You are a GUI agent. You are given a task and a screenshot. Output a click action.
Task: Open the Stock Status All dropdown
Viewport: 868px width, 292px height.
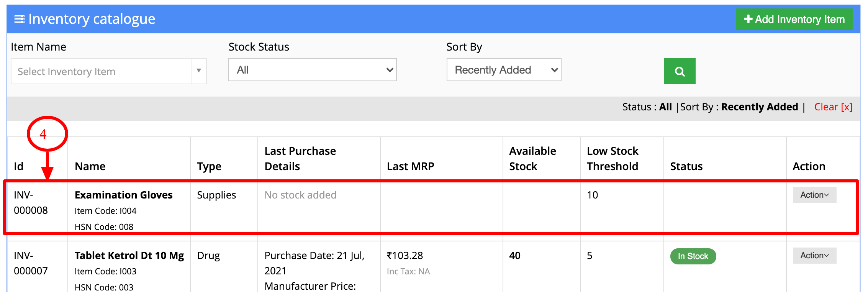pyautogui.click(x=312, y=70)
